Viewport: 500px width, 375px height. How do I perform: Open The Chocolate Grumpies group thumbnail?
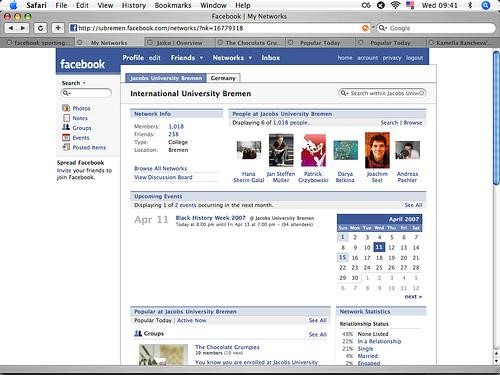[x=163, y=354]
